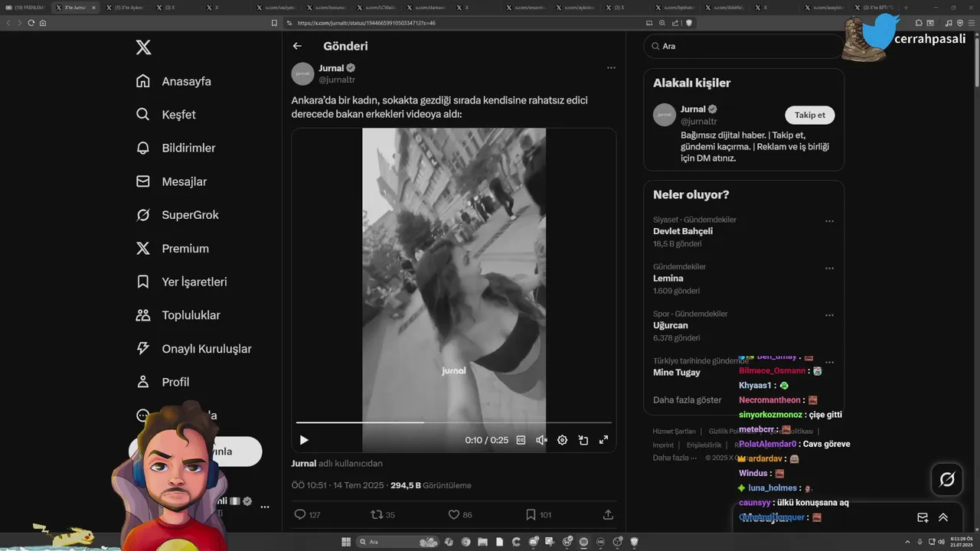Screen dimensions: 980x551
Task: Unmute the video audio
Action: (542, 440)
